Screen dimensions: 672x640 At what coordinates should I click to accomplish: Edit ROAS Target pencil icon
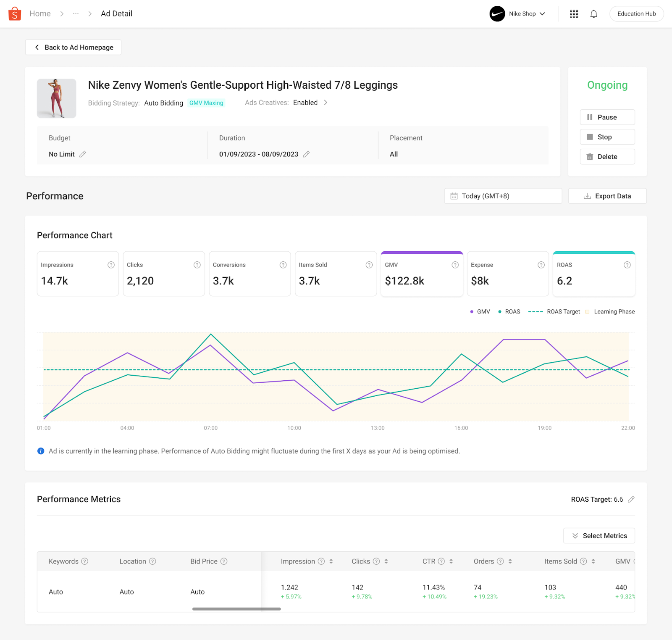(631, 499)
